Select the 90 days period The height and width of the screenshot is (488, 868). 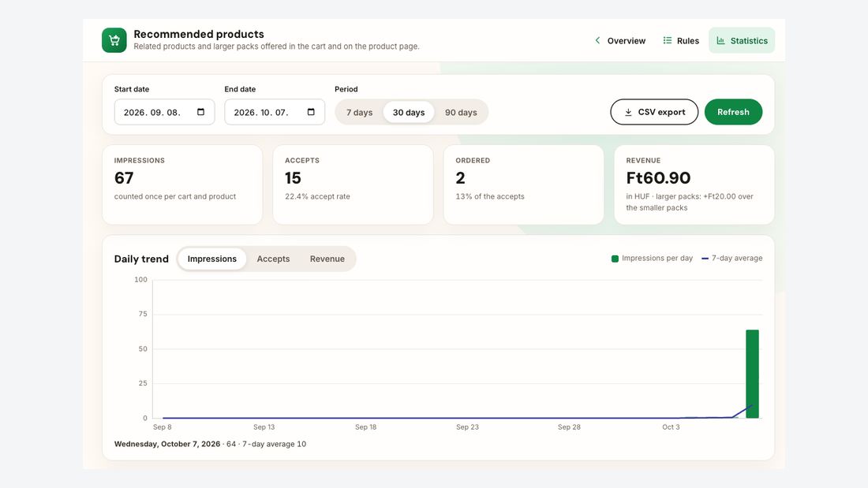click(461, 112)
